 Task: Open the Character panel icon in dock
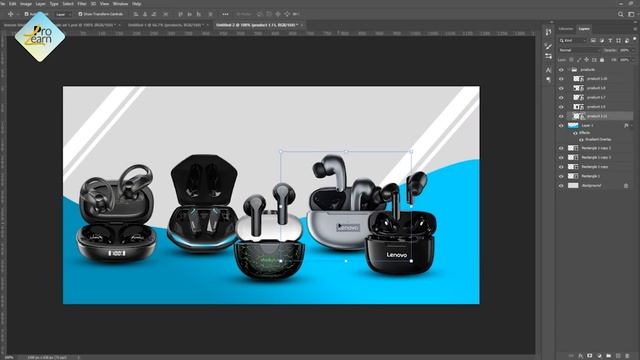(548, 70)
